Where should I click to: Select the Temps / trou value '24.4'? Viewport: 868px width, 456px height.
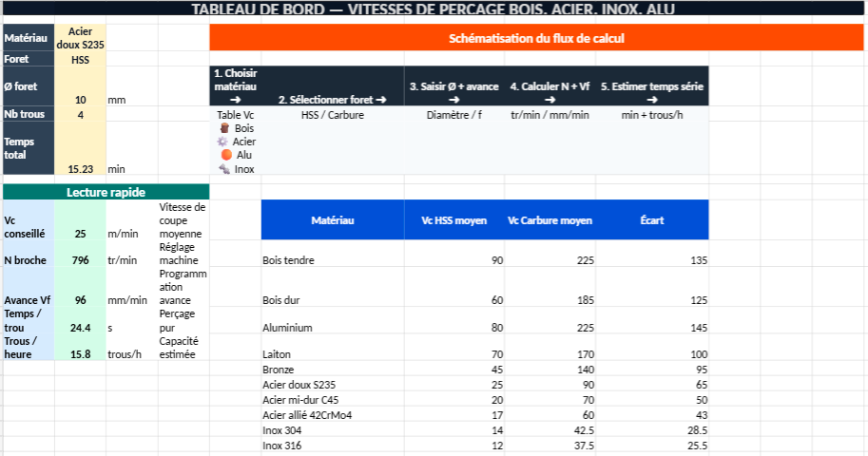pyautogui.click(x=80, y=320)
